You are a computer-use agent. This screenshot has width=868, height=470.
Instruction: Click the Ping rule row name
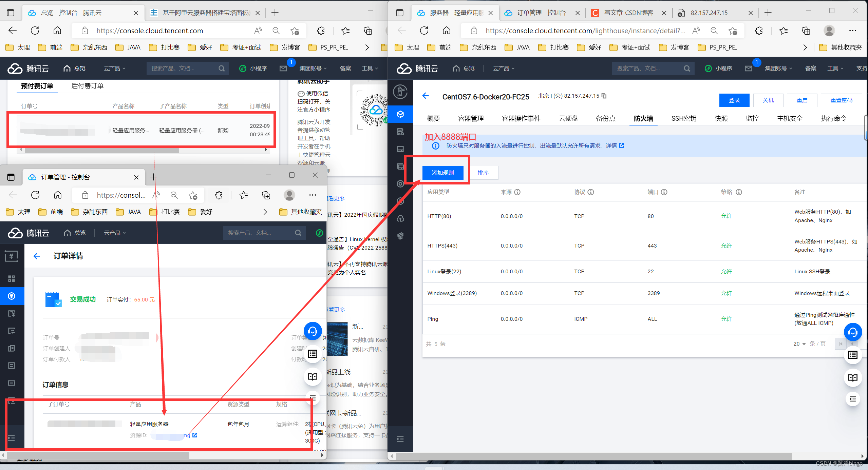[x=433, y=319]
